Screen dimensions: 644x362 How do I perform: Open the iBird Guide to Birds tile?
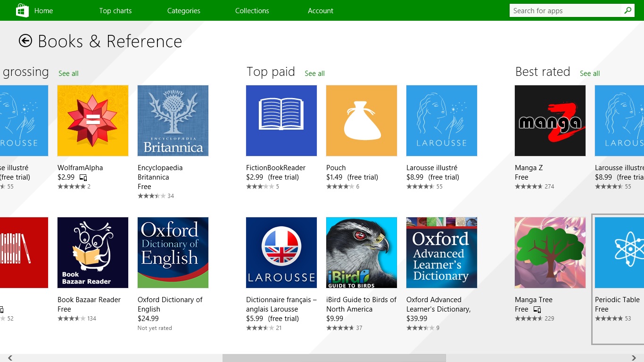tap(362, 253)
